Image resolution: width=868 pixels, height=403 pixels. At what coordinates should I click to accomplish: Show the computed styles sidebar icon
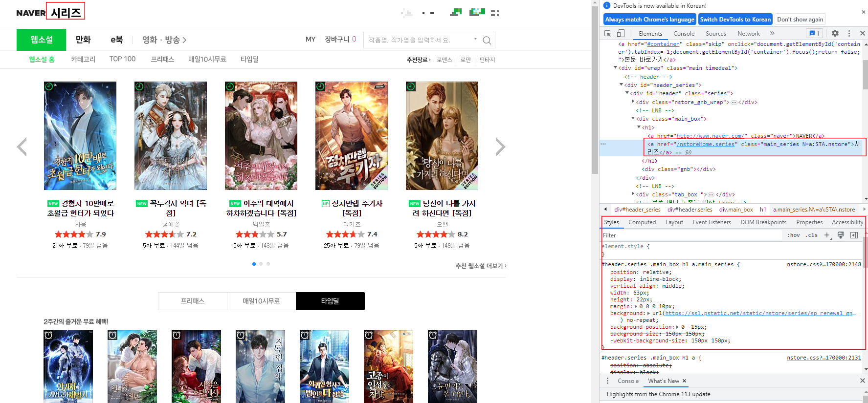pyautogui.click(x=854, y=235)
